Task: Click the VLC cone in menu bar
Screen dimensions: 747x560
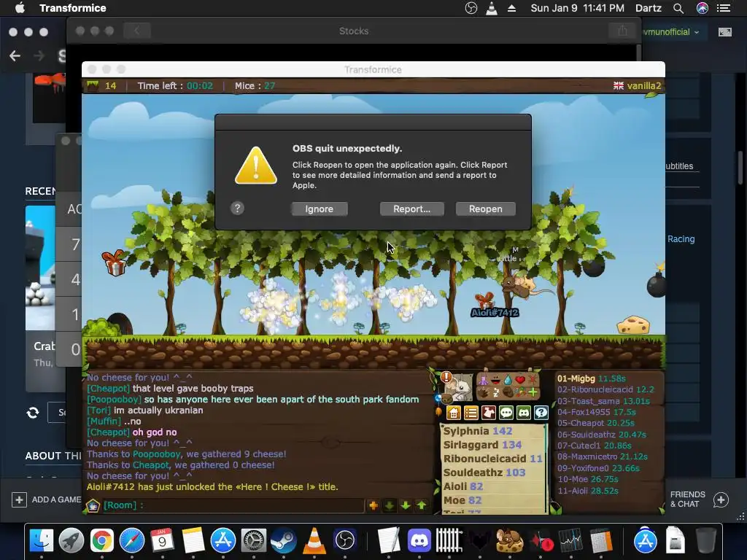Action: click(491, 8)
